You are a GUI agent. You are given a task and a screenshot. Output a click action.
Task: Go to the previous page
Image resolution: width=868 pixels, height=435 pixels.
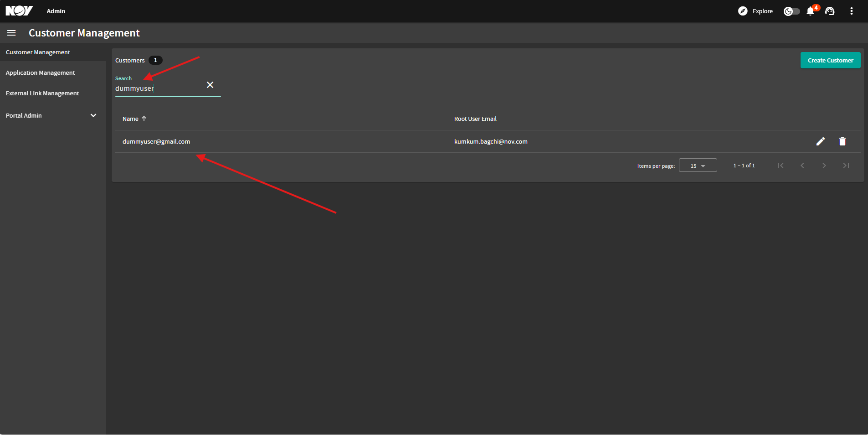click(x=802, y=166)
